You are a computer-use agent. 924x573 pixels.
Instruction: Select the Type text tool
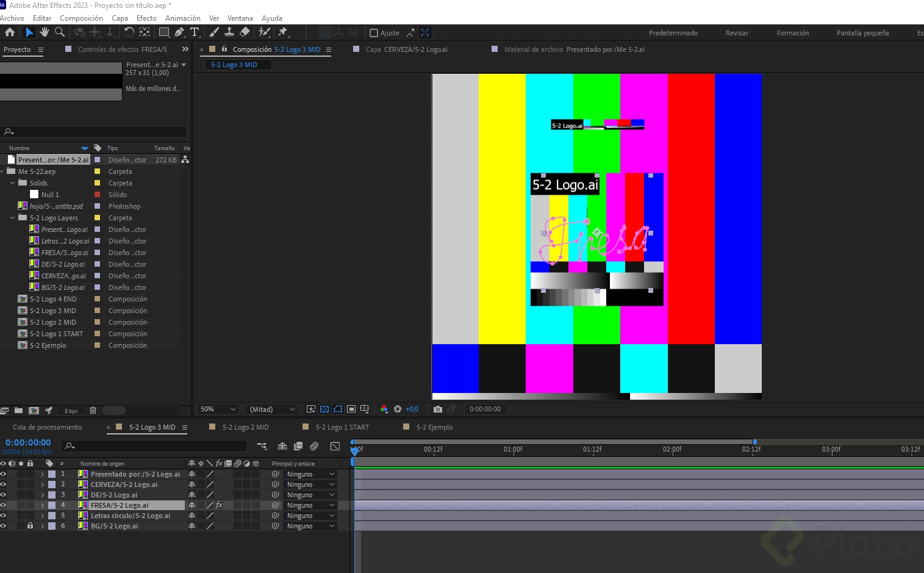195,32
